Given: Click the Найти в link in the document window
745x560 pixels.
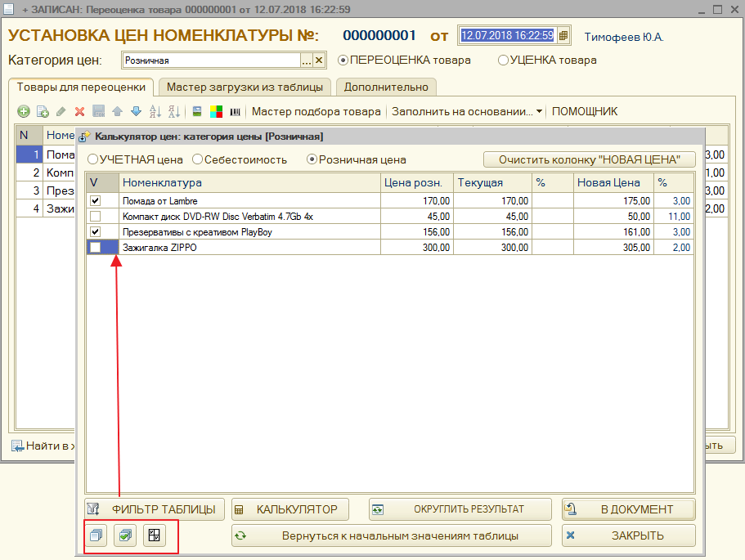Looking at the screenshot, I should click(x=43, y=446).
